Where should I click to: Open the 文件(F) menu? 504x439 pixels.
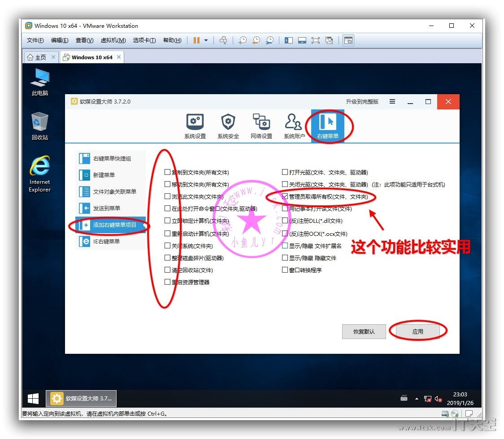[35, 40]
